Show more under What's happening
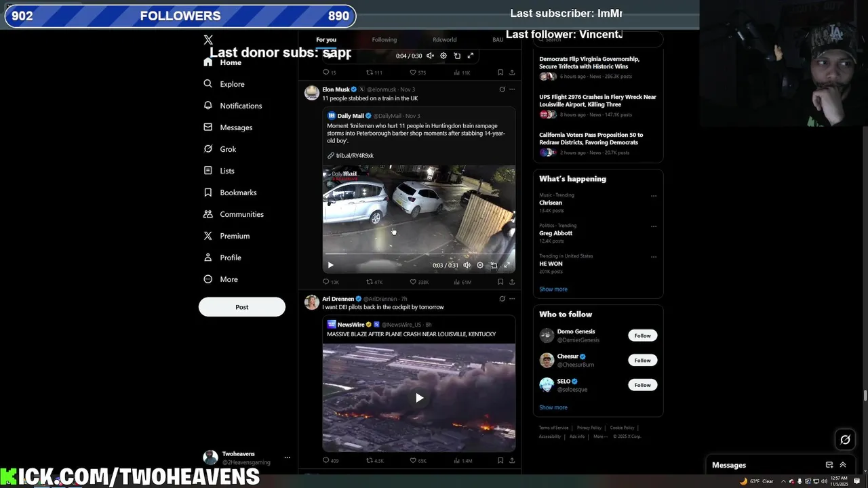 coord(553,289)
